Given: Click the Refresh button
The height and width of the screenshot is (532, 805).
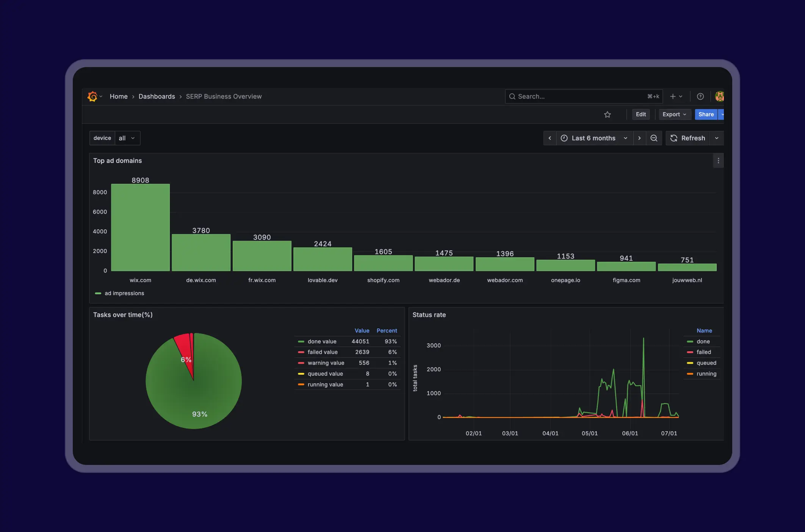Looking at the screenshot, I should coord(688,138).
